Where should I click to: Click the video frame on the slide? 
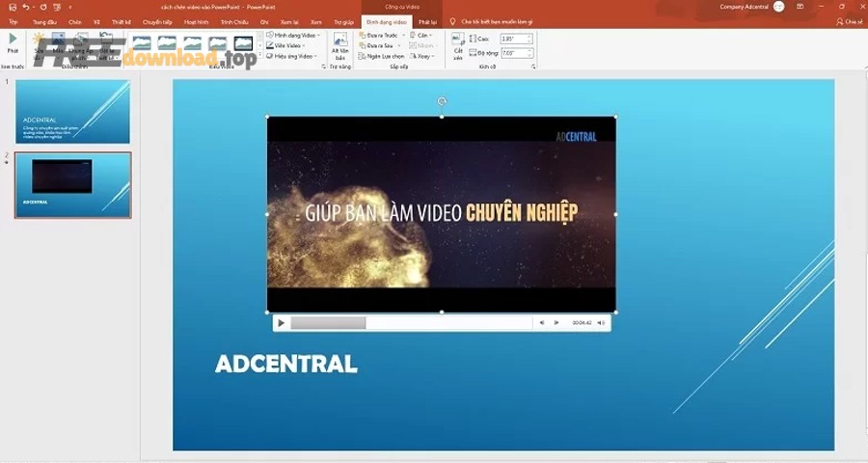coord(441,214)
